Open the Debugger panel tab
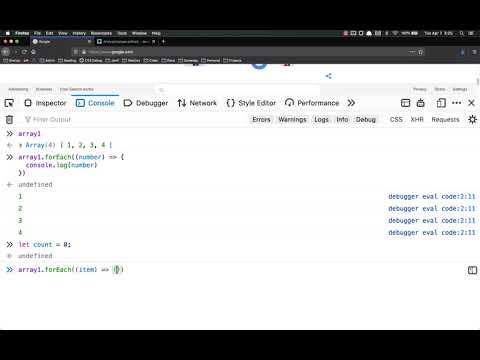Screen dimensions: 480x360 click(x=146, y=103)
